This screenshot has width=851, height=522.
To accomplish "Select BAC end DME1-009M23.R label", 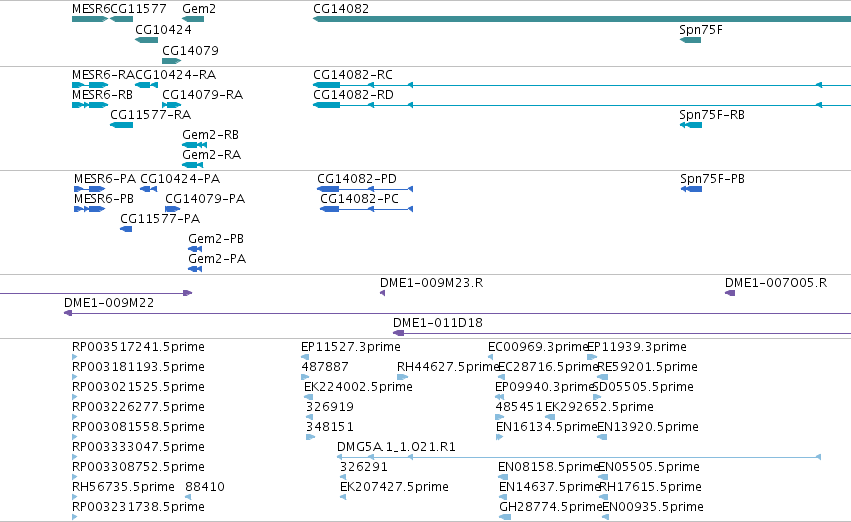I will pyautogui.click(x=431, y=283).
